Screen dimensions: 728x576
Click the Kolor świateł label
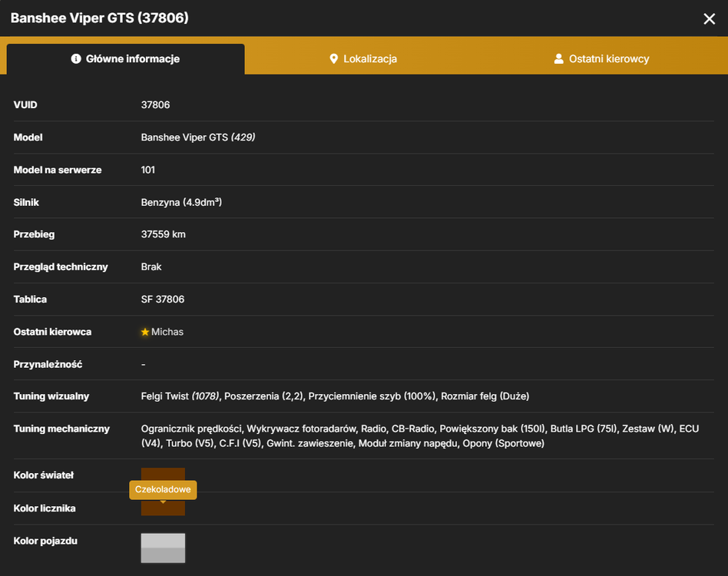click(x=43, y=475)
